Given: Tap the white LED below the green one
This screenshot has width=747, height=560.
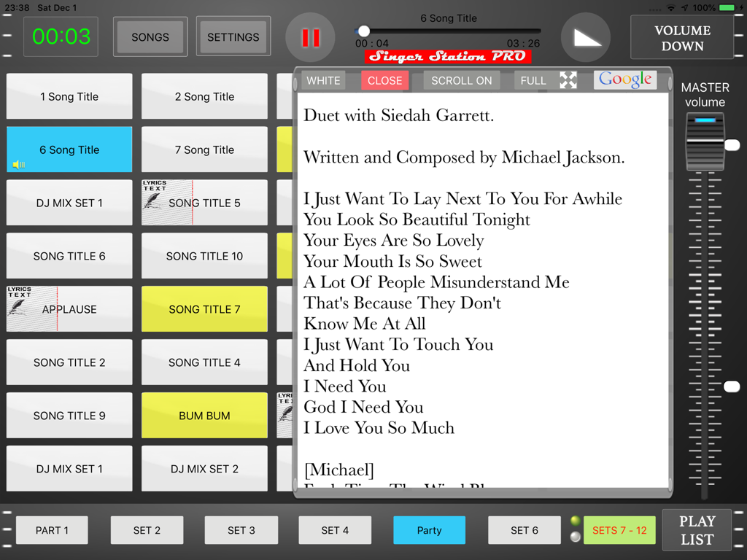Looking at the screenshot, I should [x=576, y=537].
